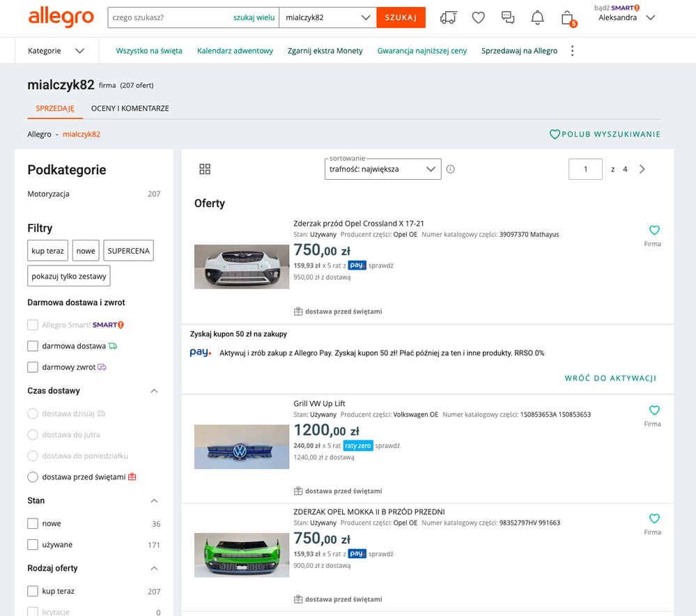
Task: Tick the nowe condition checkbox
Action: [x=33, y=524]
